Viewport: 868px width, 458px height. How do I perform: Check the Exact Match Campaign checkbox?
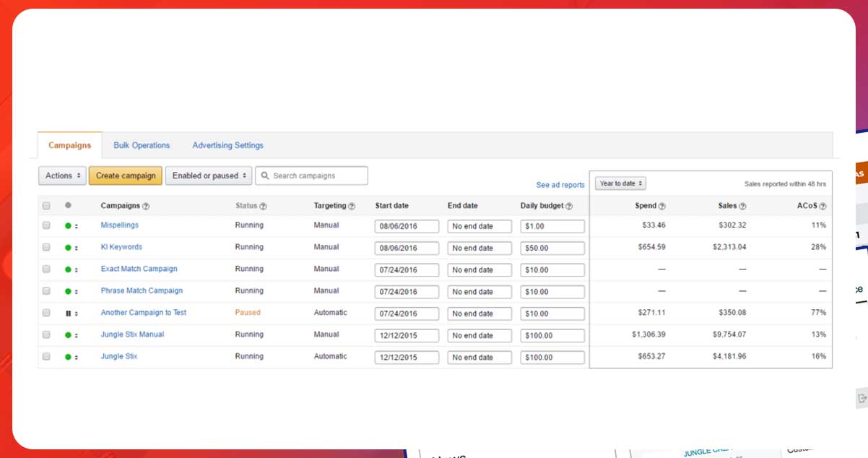click(46, 269)
